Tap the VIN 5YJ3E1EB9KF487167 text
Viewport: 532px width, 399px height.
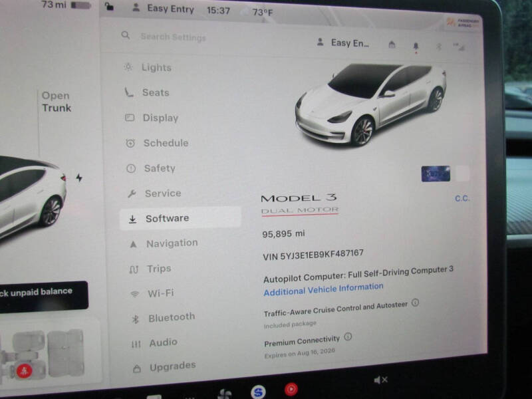tap(313, 255)
